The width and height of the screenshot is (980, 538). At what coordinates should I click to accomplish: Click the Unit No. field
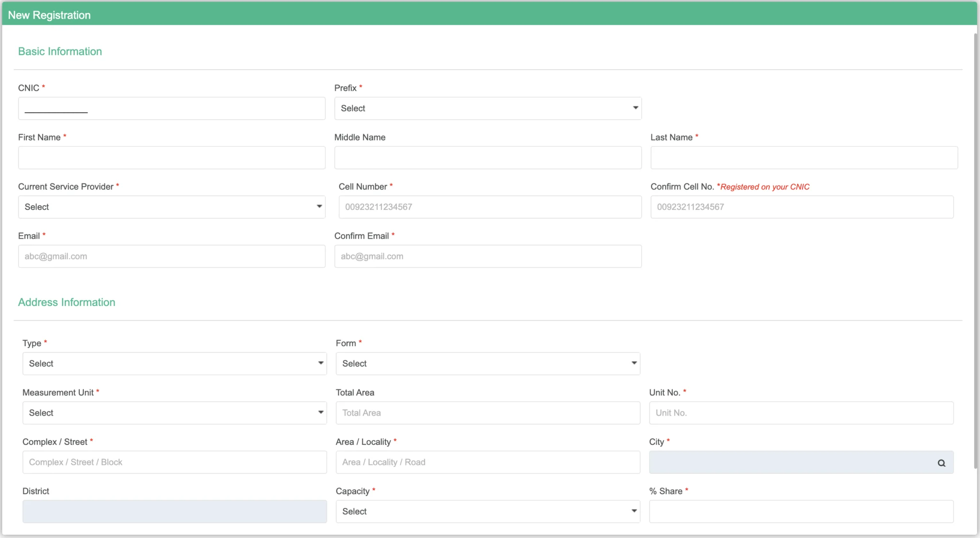[x=801, y=413]
